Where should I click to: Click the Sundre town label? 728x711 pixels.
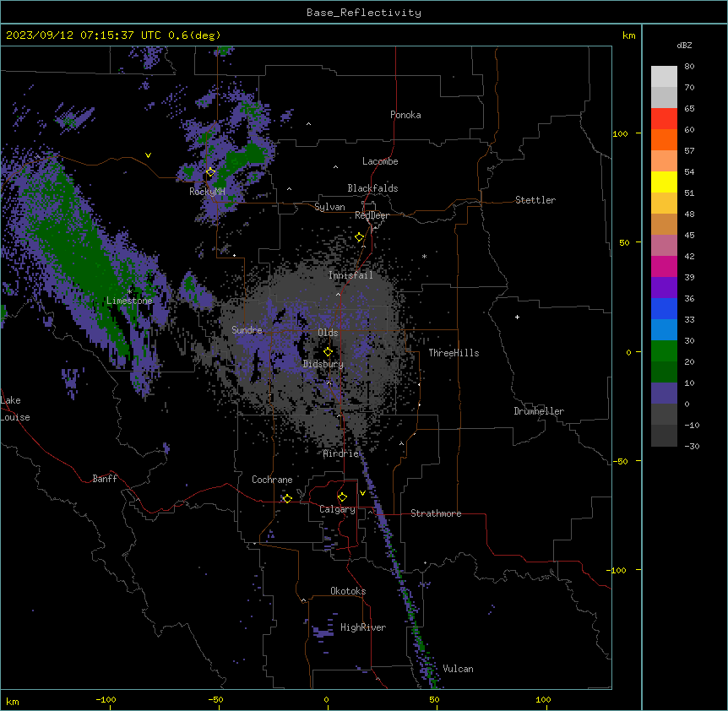[x=247, y=330]
